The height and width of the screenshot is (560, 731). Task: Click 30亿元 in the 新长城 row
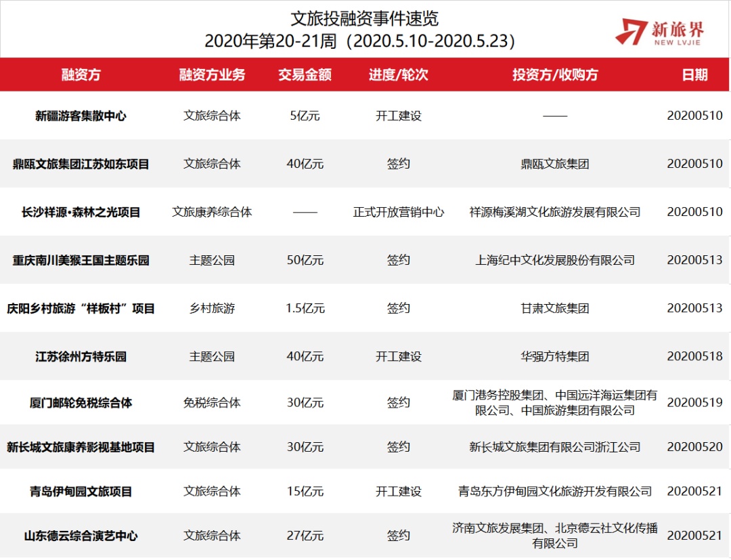305,447
